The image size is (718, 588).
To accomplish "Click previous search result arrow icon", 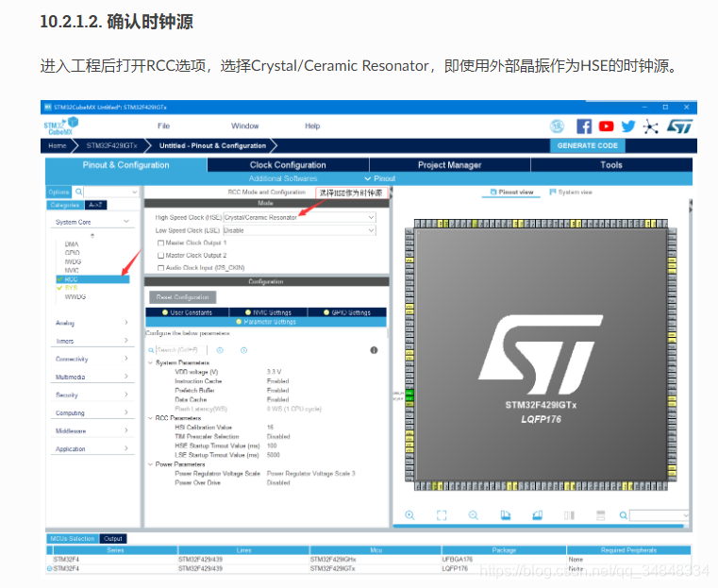I will (x=220, y=350).
